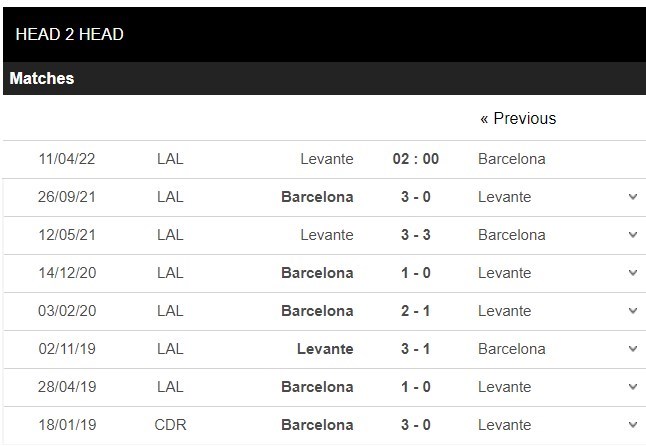This screenshot has height=446, width=646.
Task: Select the LAL label on 26/09/21 row
Action: pos(170,197)
